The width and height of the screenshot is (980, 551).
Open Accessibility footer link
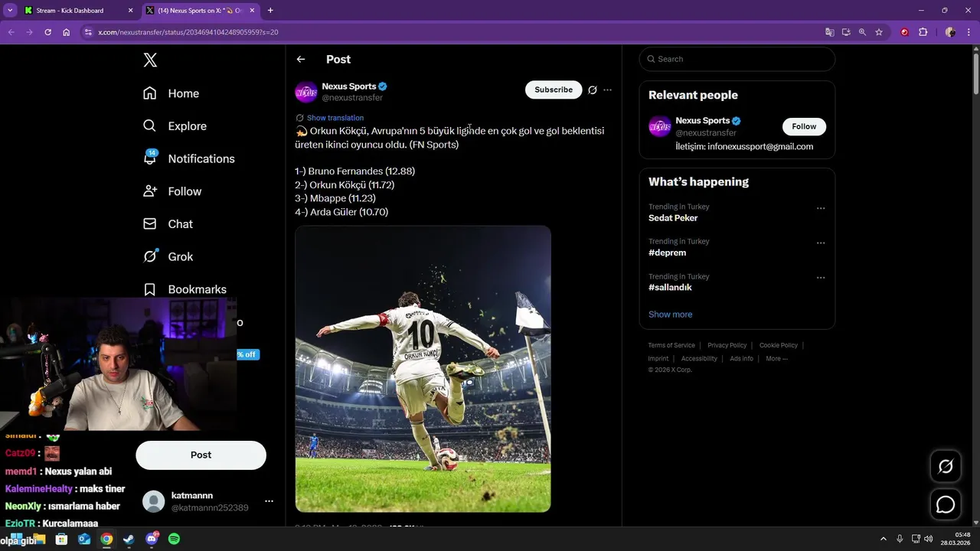click(699, 358)
